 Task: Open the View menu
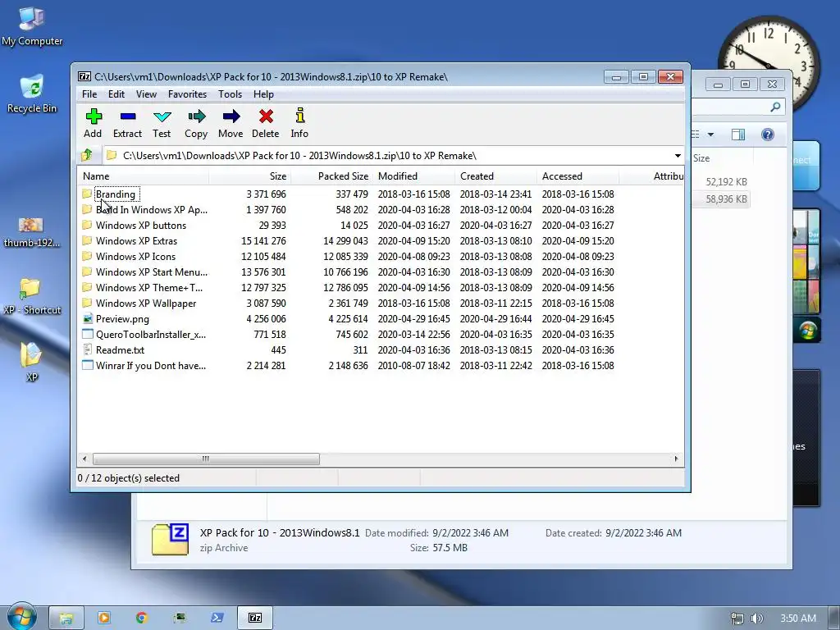click(146, 94)
